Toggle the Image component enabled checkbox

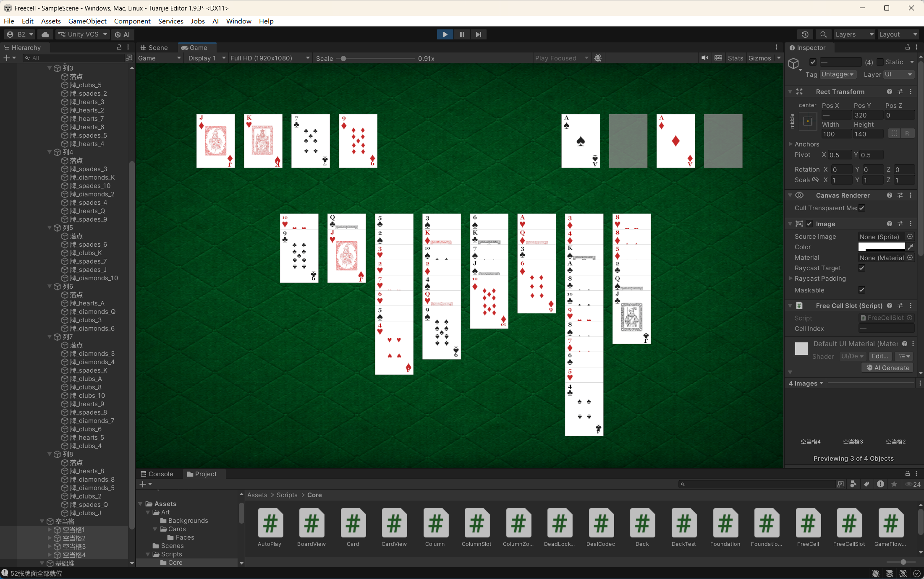coord(809,224)
